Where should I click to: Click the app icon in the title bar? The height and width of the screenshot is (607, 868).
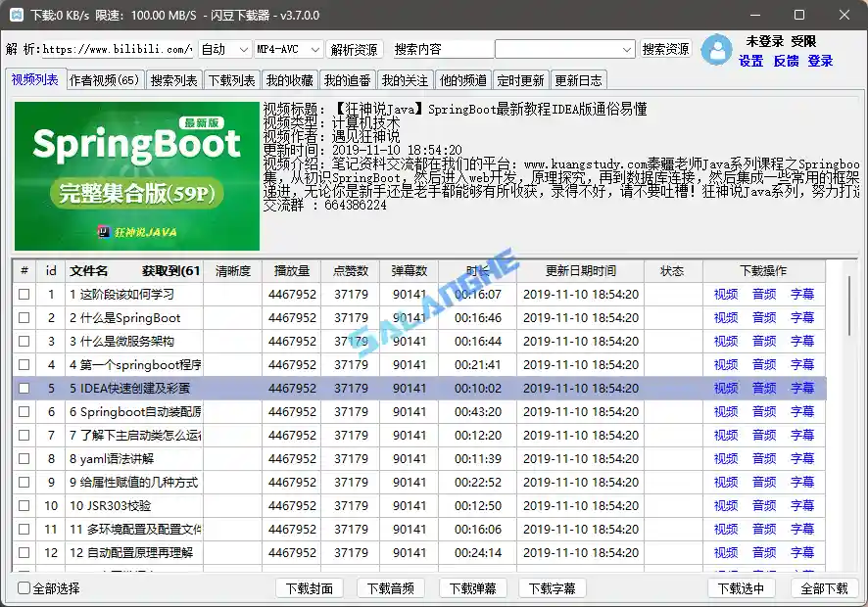click(16, 15)
